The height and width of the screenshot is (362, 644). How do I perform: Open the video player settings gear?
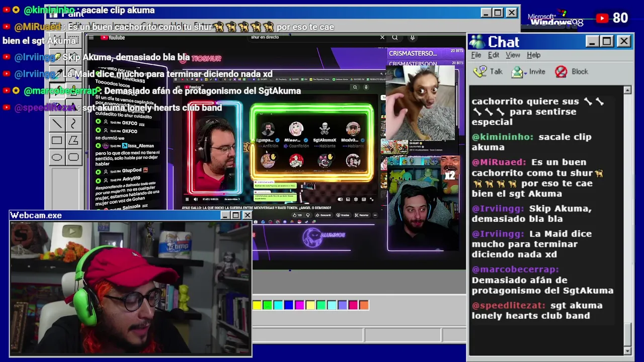pyautogui.click(x=356, y=199)
